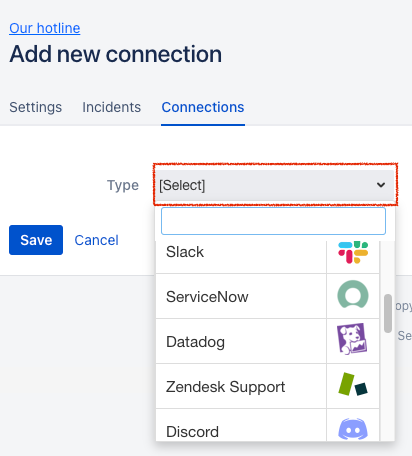The image size is (412, 456).
Task: Click the Zendesk Support logo icon
Action: click(353, 384)
